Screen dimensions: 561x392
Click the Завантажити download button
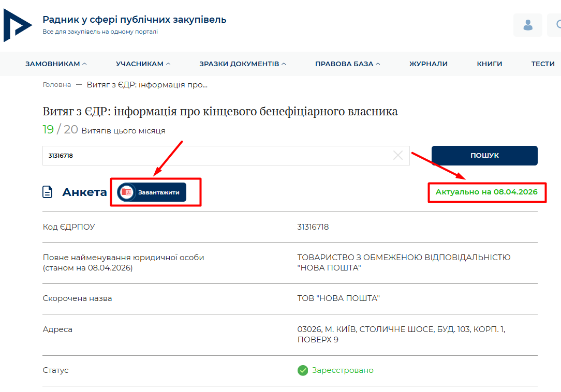(152, 192)
